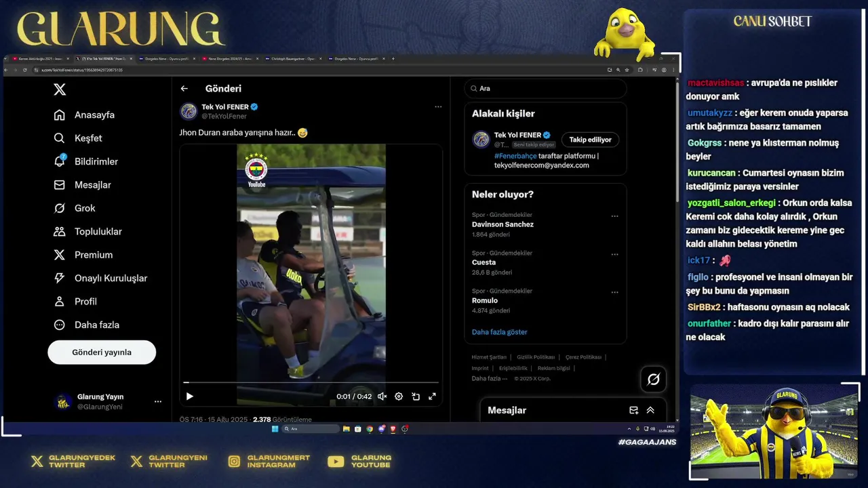Open a new browser tab

pos(393,59)
